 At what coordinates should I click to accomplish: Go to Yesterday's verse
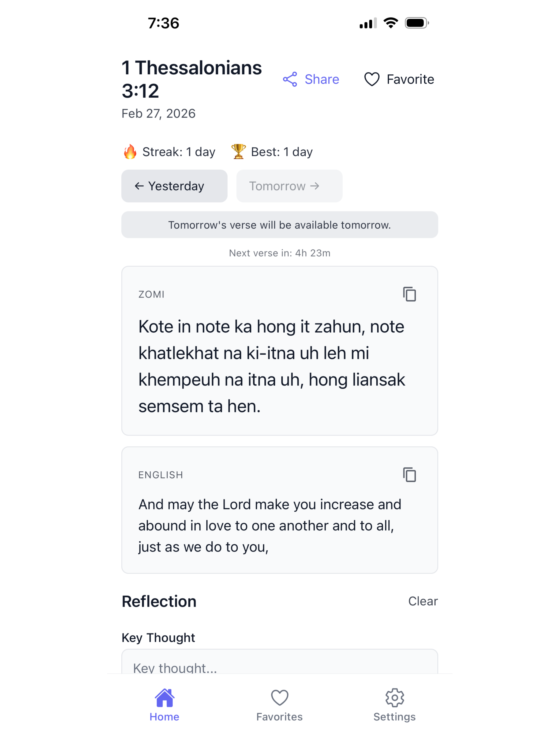(174, 186)
